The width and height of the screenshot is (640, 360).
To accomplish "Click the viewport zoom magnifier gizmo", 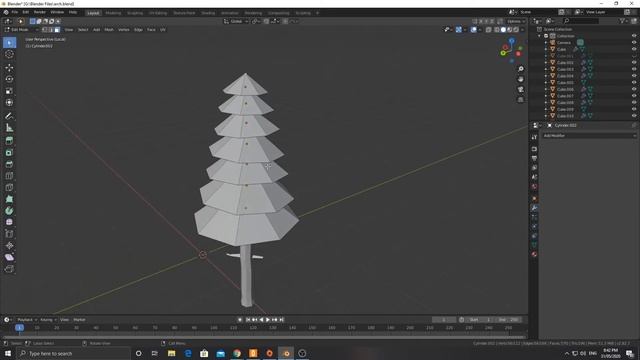I will pos(521,69).
